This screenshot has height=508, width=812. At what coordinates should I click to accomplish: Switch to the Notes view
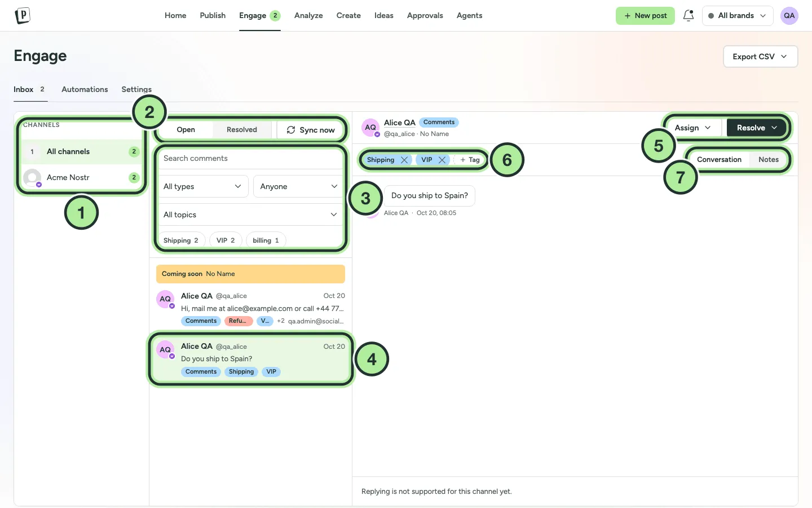[768, 160]
